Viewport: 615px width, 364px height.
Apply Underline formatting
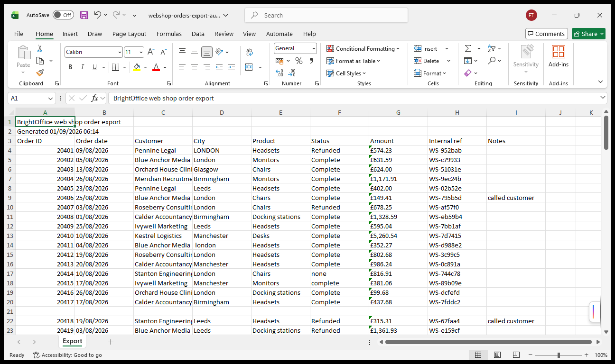(95, 67)
